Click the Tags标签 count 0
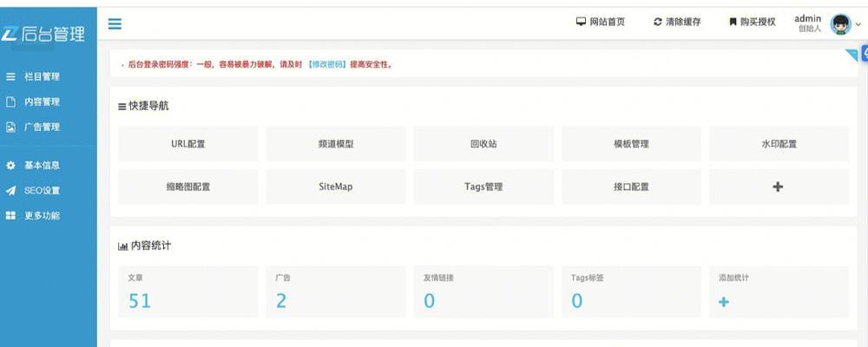Image resolution: width=868 pixels, height=347 pixels. [x=577, y=301]
